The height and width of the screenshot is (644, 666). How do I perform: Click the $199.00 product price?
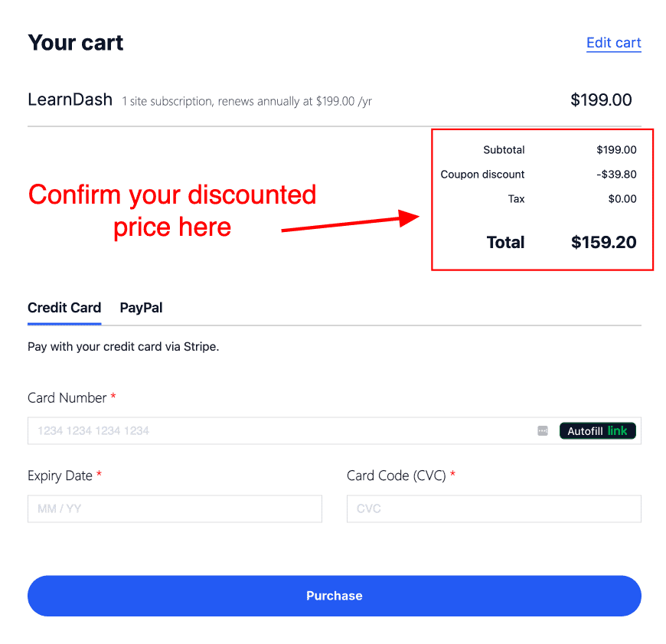click(601, 100)
